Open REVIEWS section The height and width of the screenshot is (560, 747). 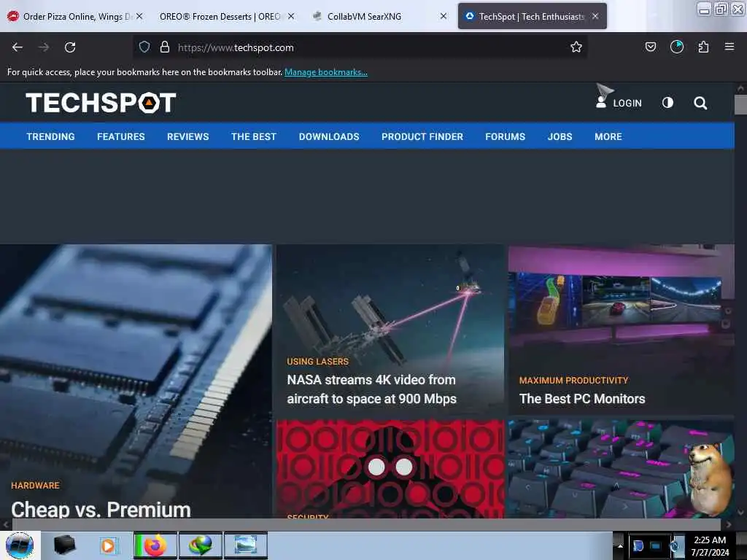(187, 136)
